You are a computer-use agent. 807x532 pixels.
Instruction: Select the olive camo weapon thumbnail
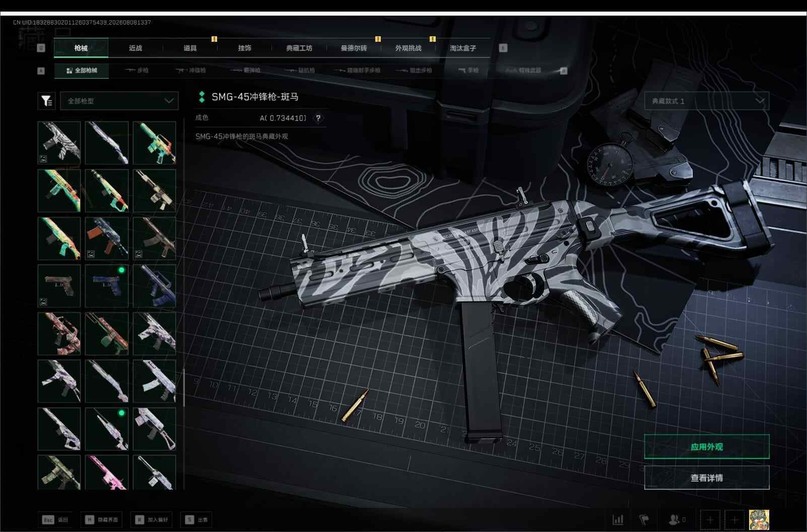59,472
